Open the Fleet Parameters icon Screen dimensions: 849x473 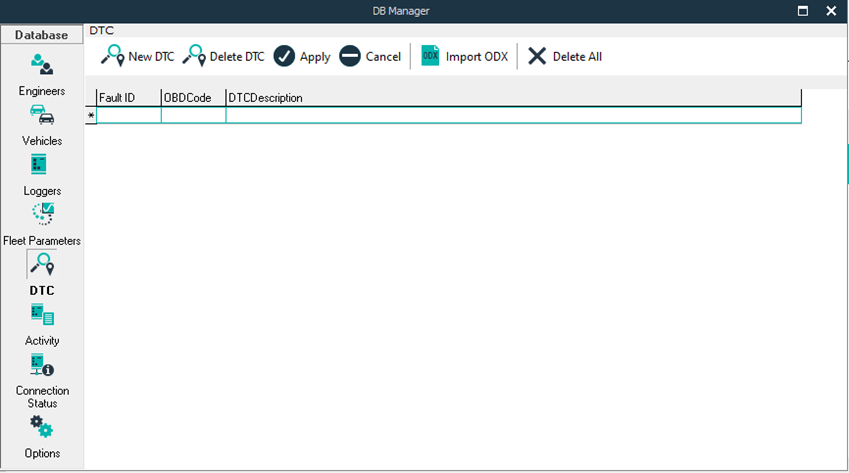click(x=42, y=214)
